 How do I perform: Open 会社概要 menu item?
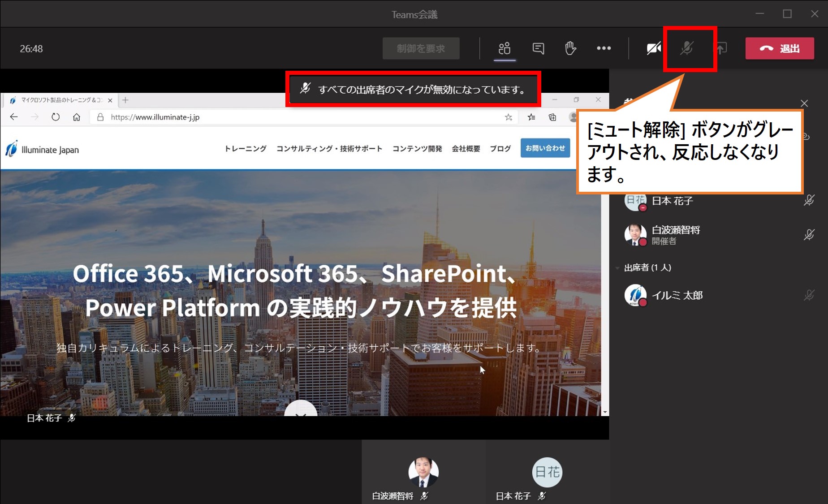466,149
